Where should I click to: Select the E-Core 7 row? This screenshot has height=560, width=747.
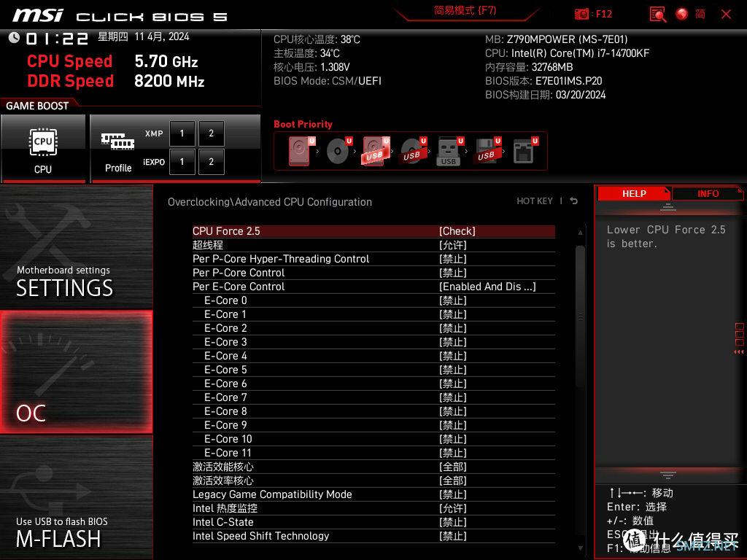click(x=373, y=397)
